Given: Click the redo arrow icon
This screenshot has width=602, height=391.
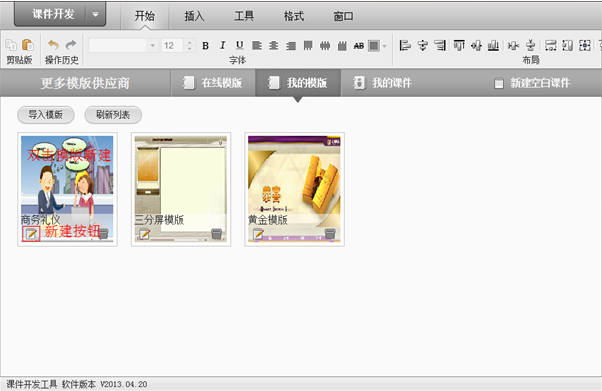Looking at the screenshot, I should point(71,45).
